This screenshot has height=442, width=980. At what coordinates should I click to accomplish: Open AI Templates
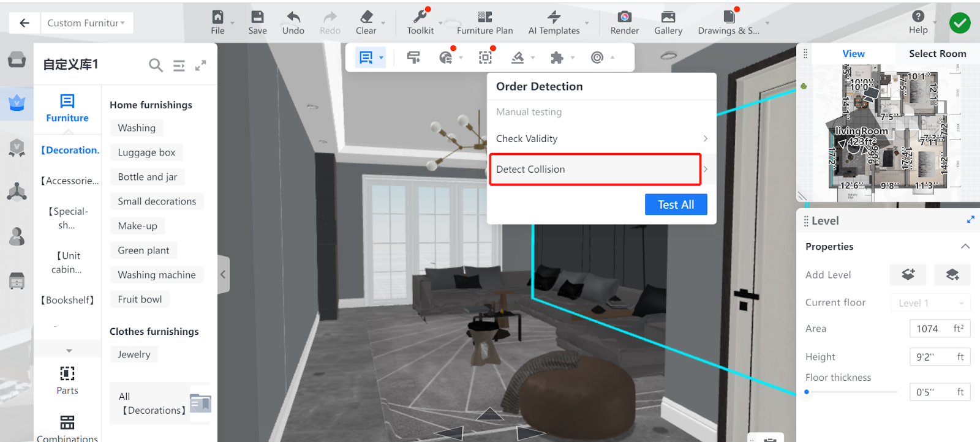click(554, 23)
